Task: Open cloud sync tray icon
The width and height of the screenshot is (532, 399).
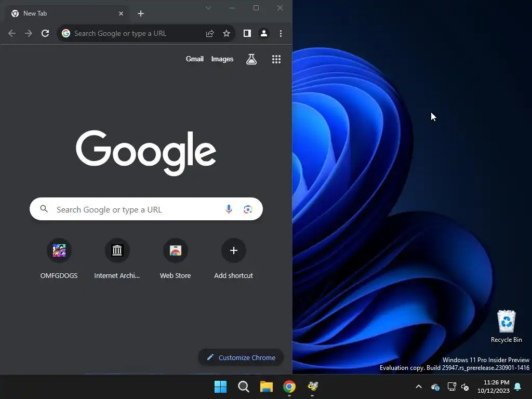Action: [x=435, y=387]
